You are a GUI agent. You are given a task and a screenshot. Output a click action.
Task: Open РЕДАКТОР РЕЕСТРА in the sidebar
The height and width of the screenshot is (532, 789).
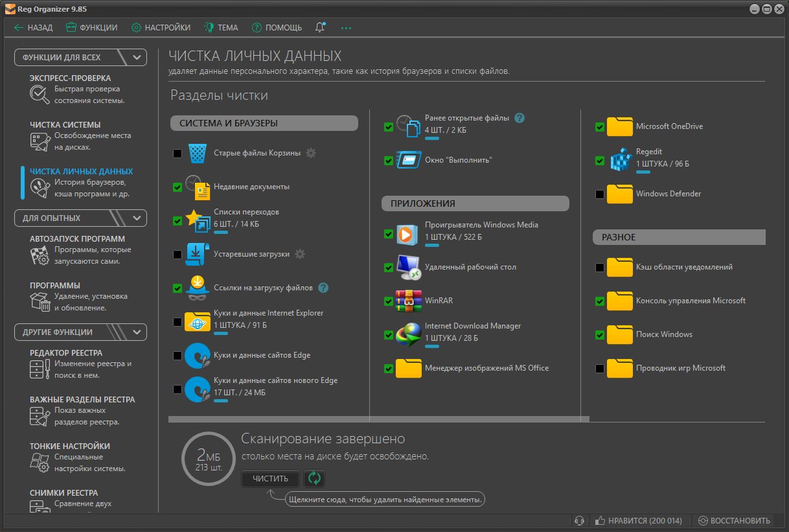[x=66, y=353]
